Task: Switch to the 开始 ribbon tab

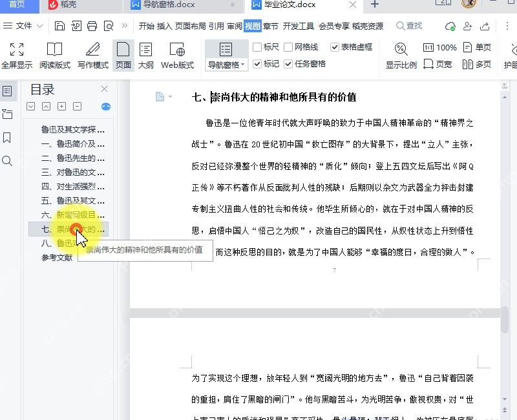Action: 147,26
